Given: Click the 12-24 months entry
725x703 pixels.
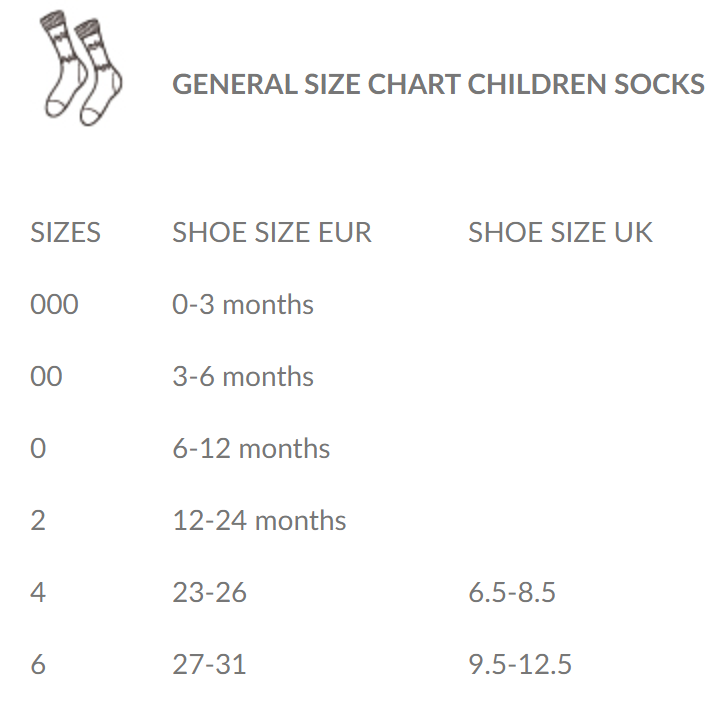Looking at the screenshot, I should click(x=259, y=521).
